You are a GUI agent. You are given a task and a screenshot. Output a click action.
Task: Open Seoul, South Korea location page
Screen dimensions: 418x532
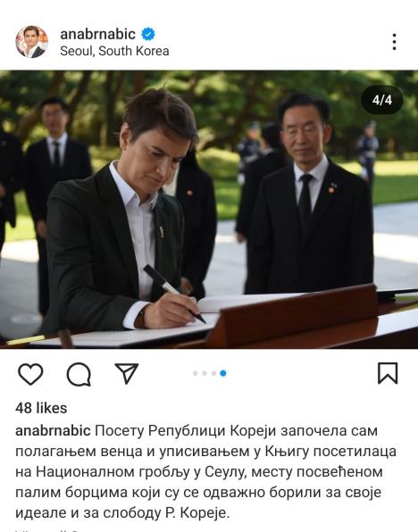pyautogui.click(x=114, y=51)
